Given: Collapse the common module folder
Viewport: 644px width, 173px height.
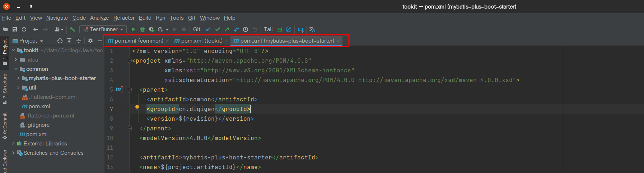Looking at the screenshot, I should click(x=16, y=69).
